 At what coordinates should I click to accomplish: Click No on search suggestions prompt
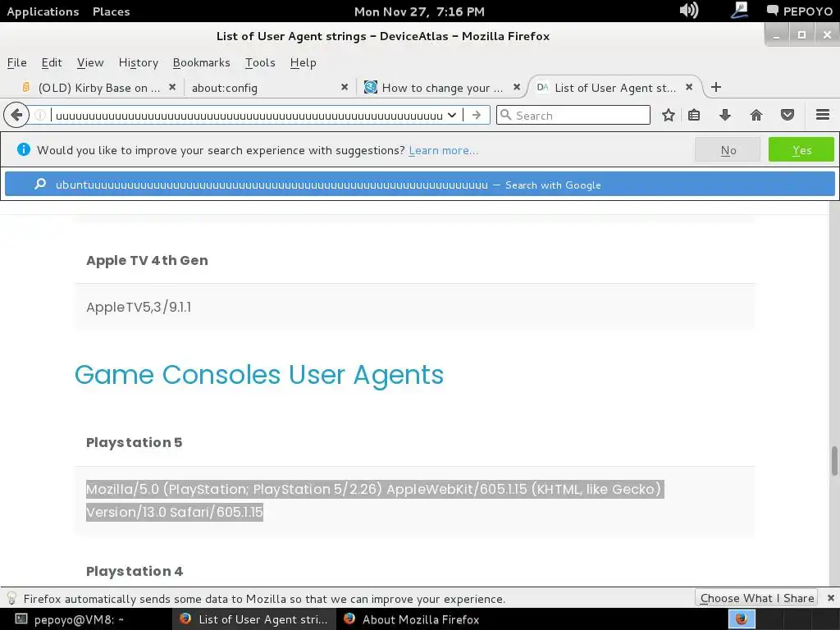(x=728, y=149)
